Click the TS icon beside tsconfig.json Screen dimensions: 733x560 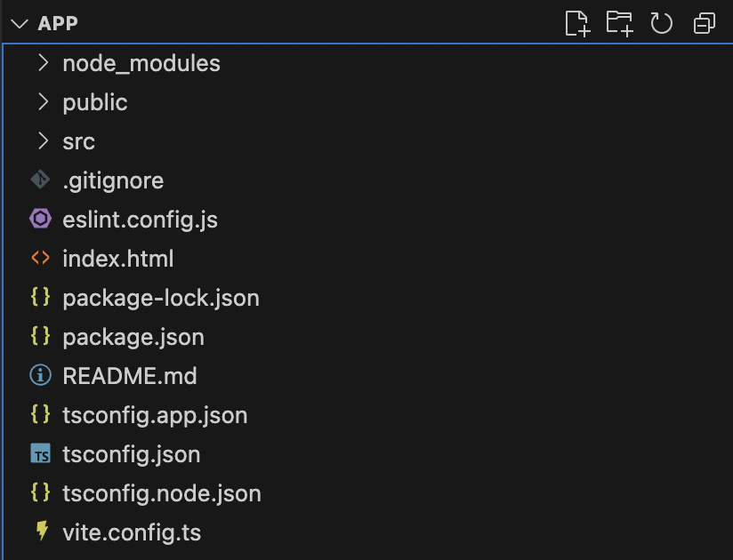pos(40,454)
